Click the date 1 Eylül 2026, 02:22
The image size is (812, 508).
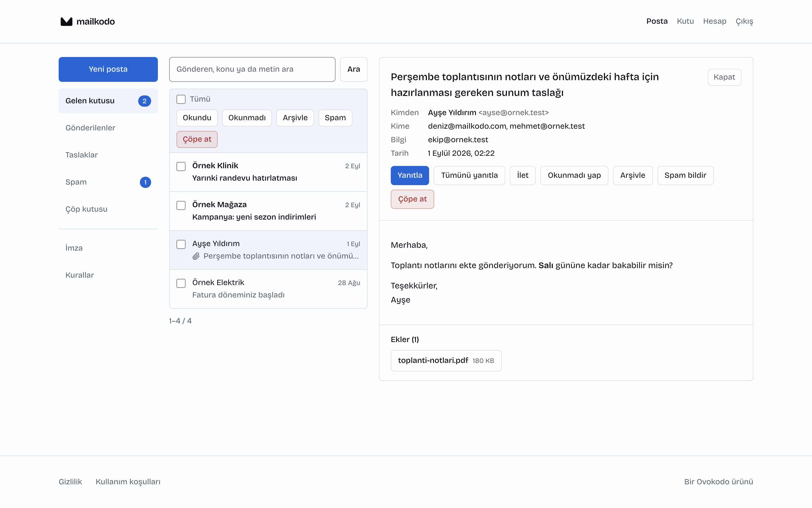click(x=461, y=154)
